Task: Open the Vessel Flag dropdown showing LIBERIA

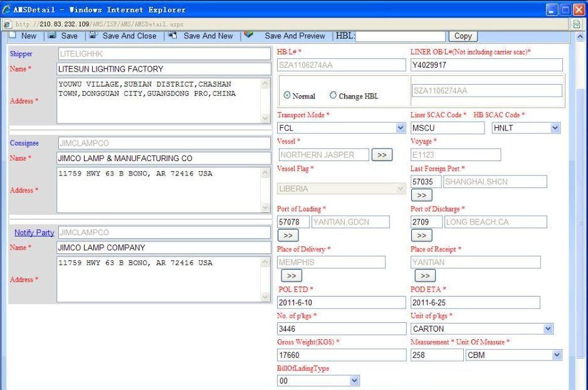Action: click(x=401, y=188)
